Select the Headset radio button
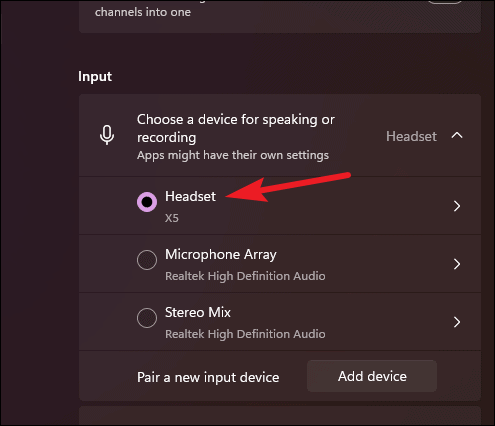 (x=147, y=202)
